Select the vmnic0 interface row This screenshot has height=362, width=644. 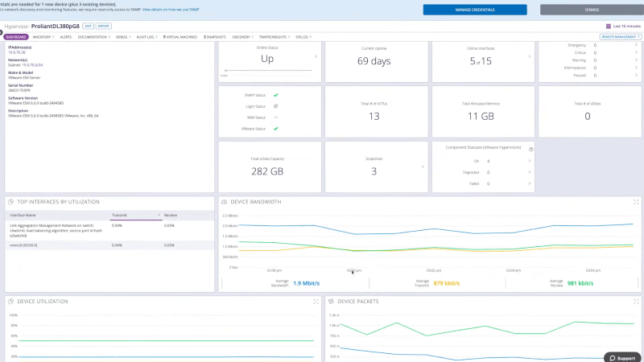click(109, 245)
